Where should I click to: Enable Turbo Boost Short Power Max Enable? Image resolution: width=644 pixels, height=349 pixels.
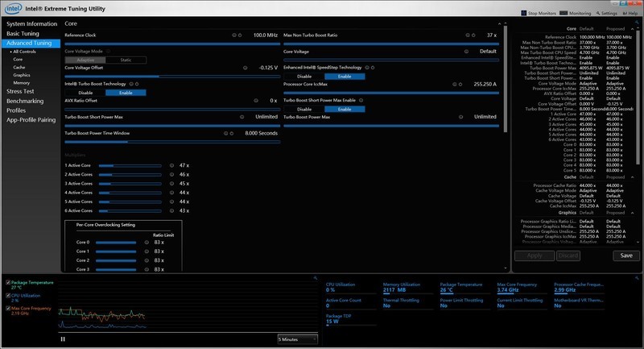[345, 110]
